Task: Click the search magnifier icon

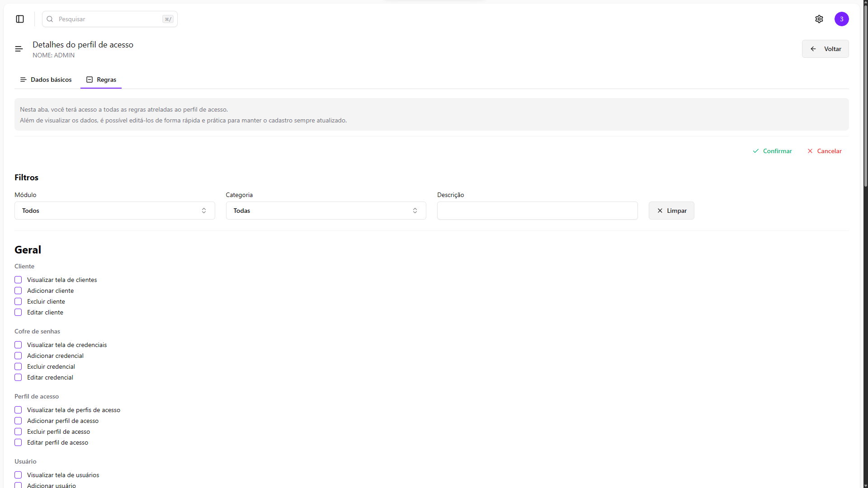Action: click(x=50, y=19)
